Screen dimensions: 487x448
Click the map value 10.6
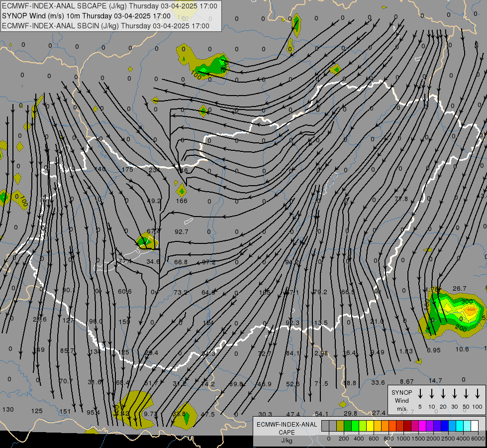coord(462,349)
